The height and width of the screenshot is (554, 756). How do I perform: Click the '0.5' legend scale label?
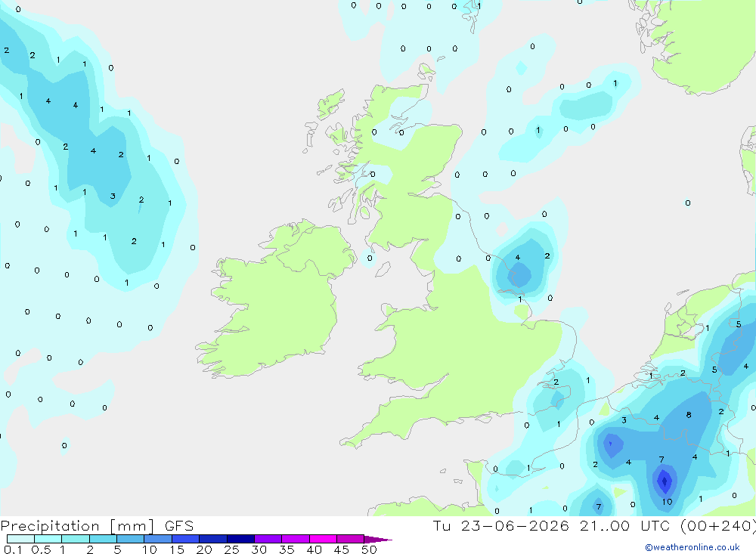pos(41,549)
